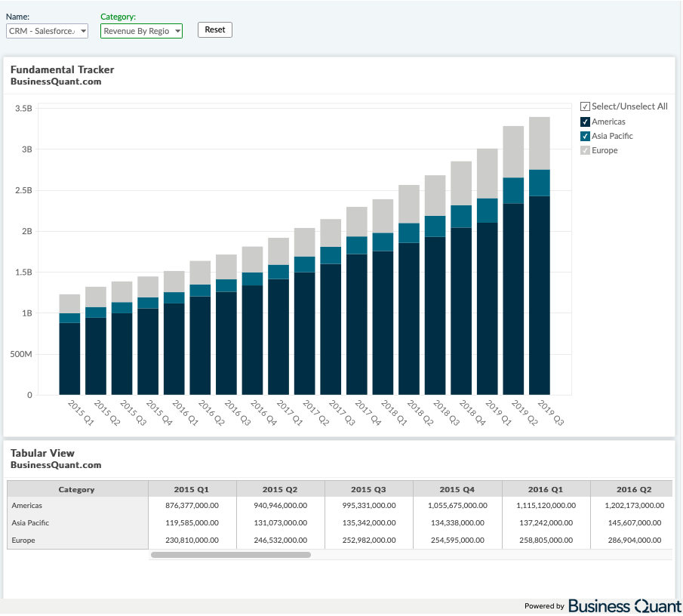Viewport: 683px width, 616px height.
Task: Select the 2015 Q1 column header
Action: [x=192, y=489]
